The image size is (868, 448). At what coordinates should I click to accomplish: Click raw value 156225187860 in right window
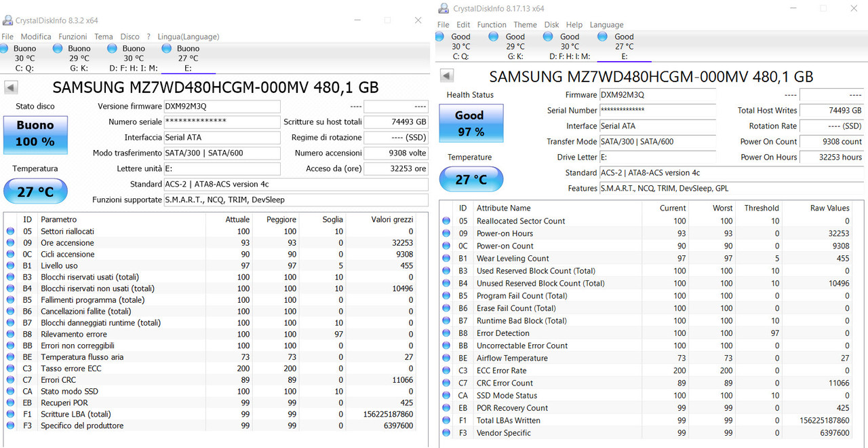(824, 420)
